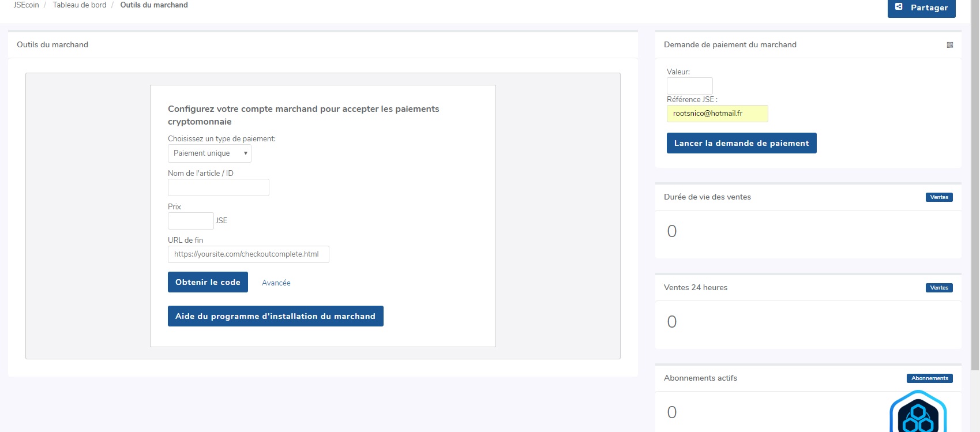The height and width of the screenshot is (432, 980).
Task: Select the Référence JSE email field
Action: point(717,114)
